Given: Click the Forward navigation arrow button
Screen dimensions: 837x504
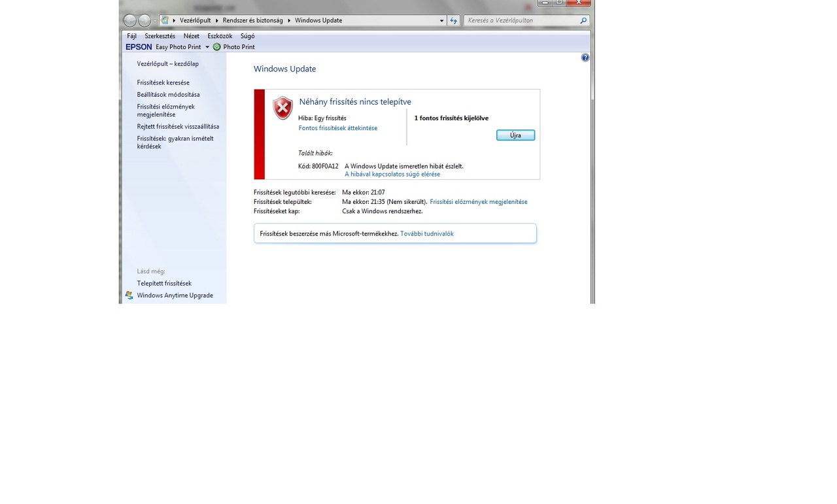Looking at the screenshot, I should coord(145,21).
